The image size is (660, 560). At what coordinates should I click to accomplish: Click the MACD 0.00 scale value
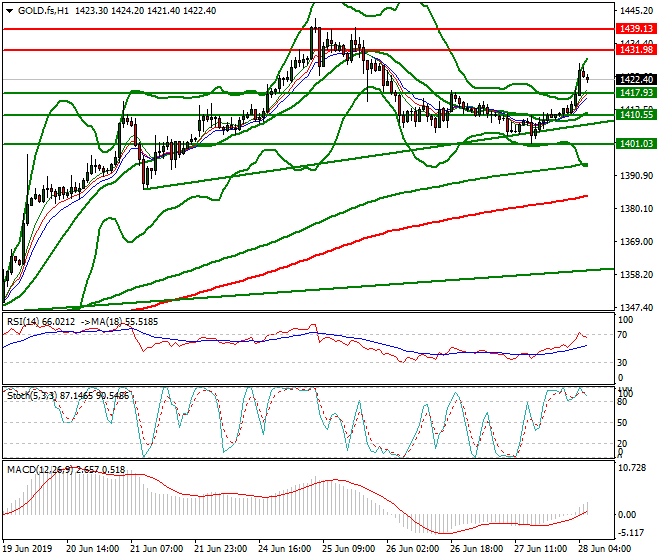click(627, 515)
